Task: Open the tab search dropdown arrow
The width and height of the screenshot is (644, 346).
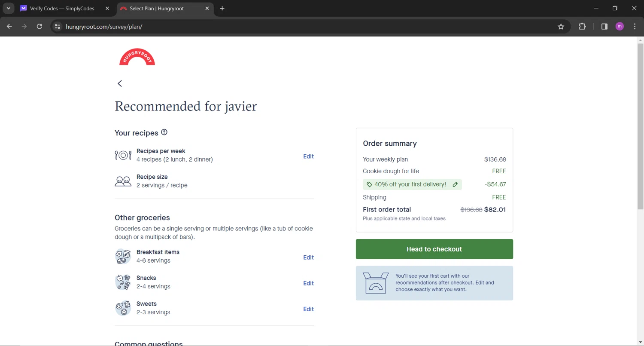Action: pos(8,9)
